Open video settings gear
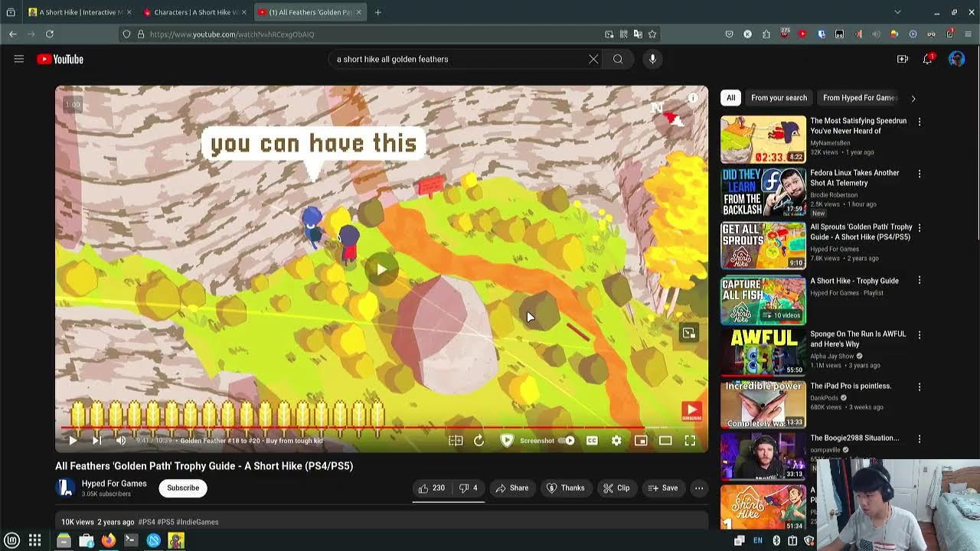Viewport: 980px width, 551px height. [616, 441]
